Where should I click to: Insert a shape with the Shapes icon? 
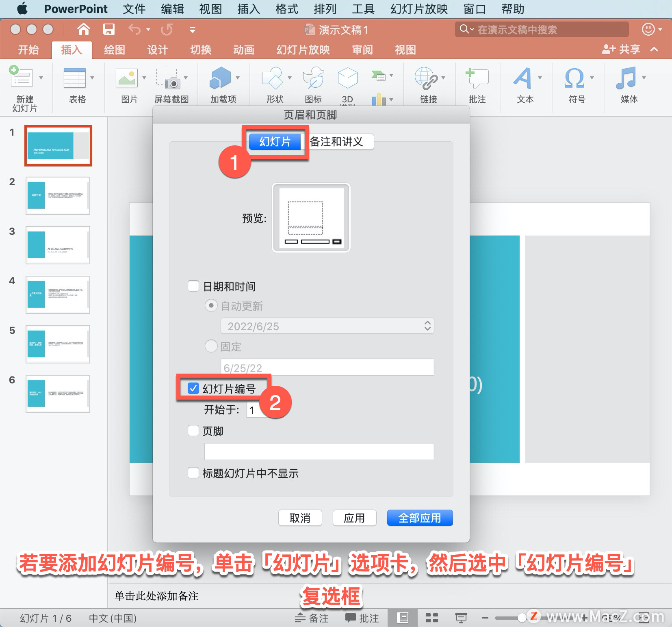pyautogui.click(x=273, y=78)
